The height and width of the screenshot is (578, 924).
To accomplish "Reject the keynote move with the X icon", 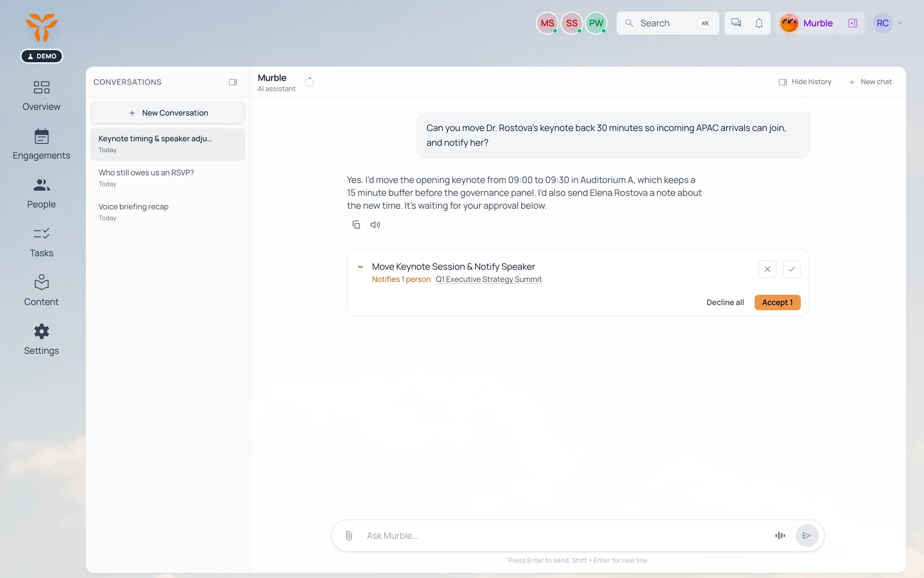I will coord(767,269).
